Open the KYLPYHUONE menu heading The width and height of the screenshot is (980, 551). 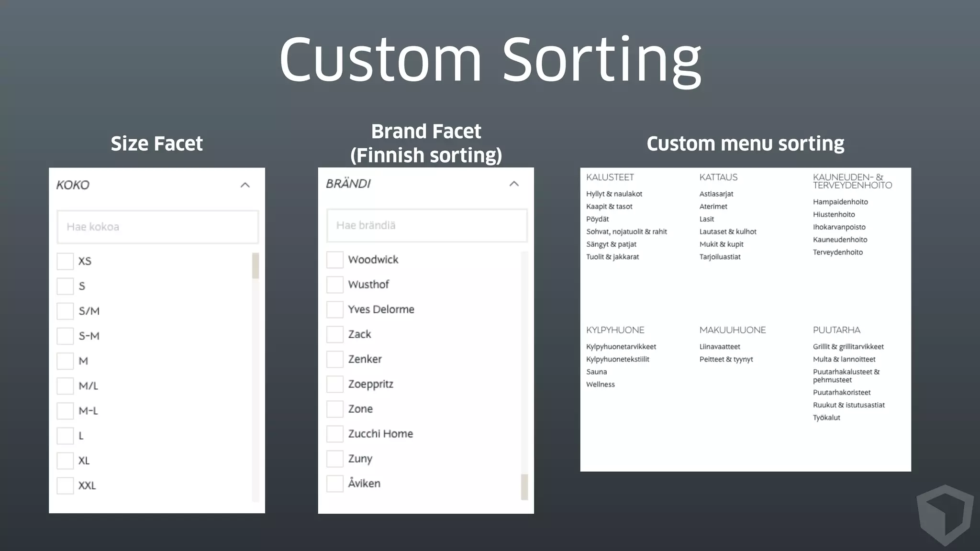pos(615,330)
